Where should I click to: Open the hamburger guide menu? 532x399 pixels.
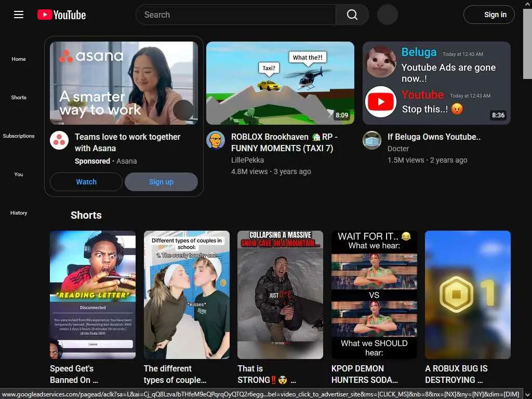point(18,15)
